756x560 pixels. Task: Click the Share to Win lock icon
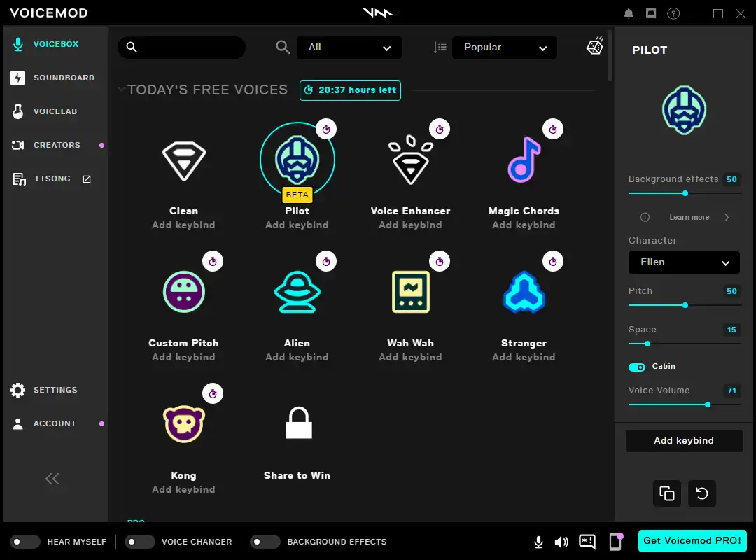pyautogui.click(x=298, y=423)
